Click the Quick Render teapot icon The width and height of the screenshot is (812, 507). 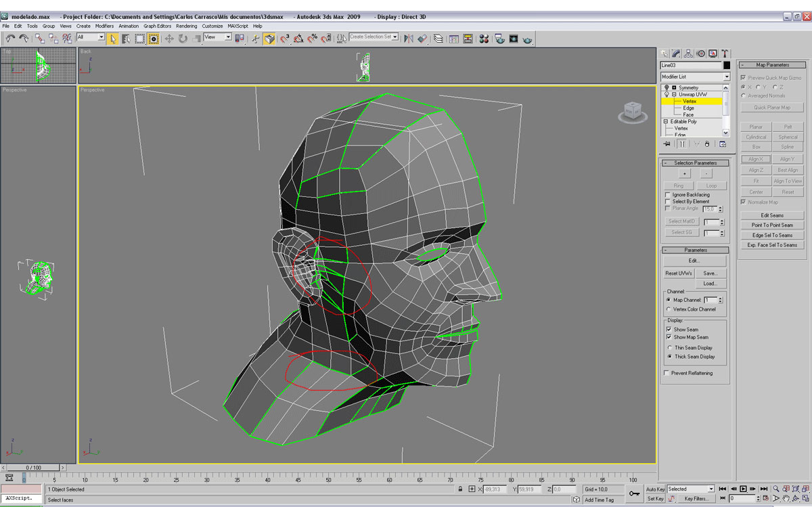coord(528,39)
